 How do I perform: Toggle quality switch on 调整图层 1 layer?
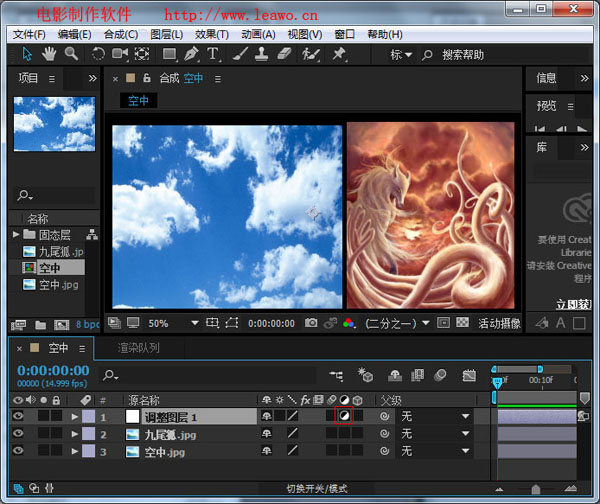(x=293, y=416)
